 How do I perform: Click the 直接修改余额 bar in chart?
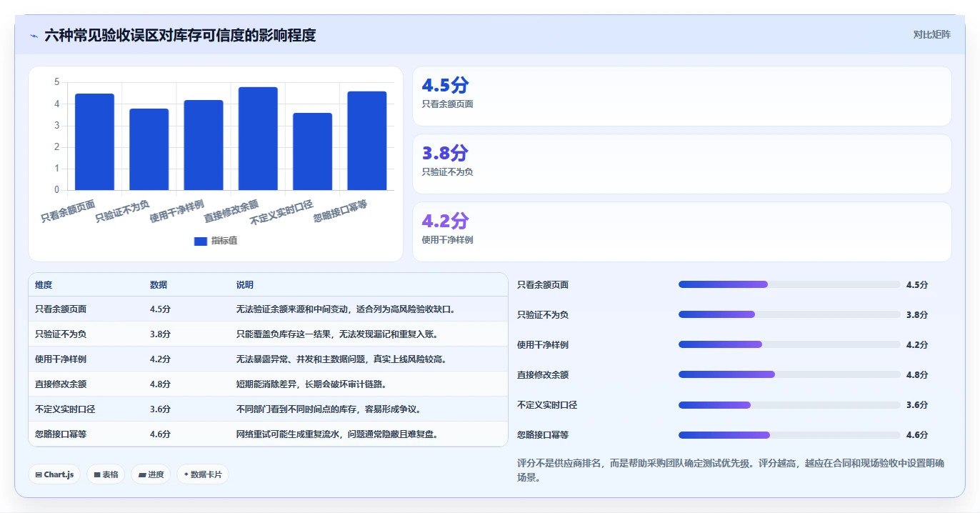pos(258,139)
